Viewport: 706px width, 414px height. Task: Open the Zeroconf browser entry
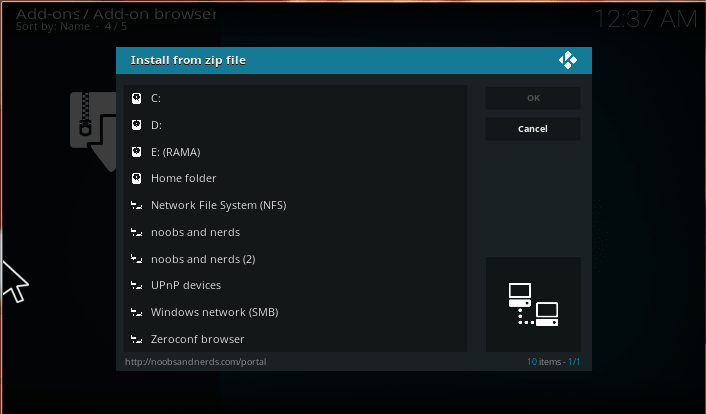point(295,339)
